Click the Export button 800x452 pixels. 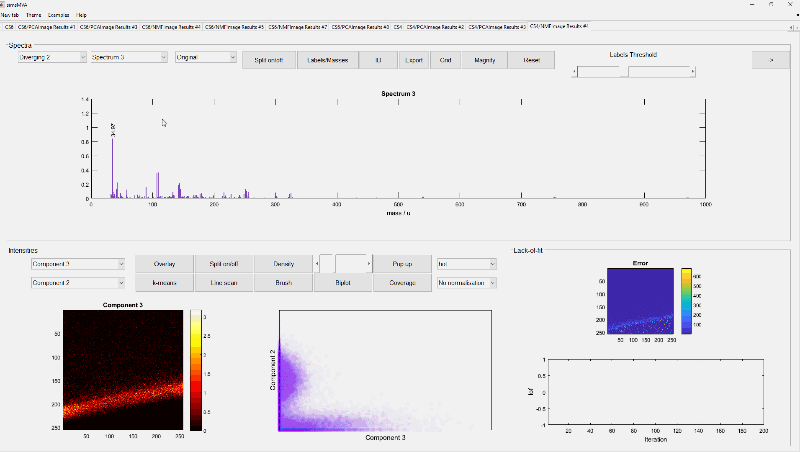pos(413,60)
